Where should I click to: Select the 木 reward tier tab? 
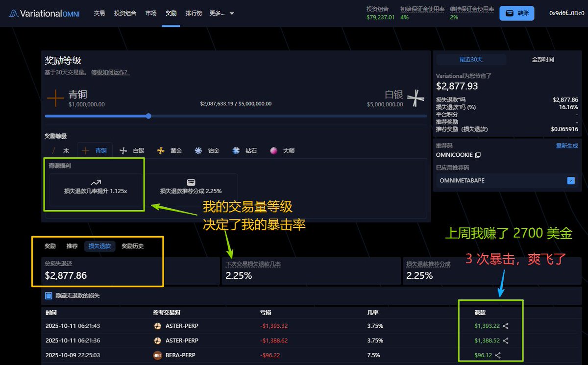point(60,151)
